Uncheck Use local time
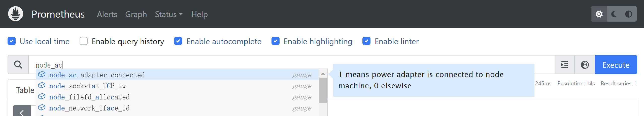This screenshot has width=644, height=116. (x=12, y=41)
